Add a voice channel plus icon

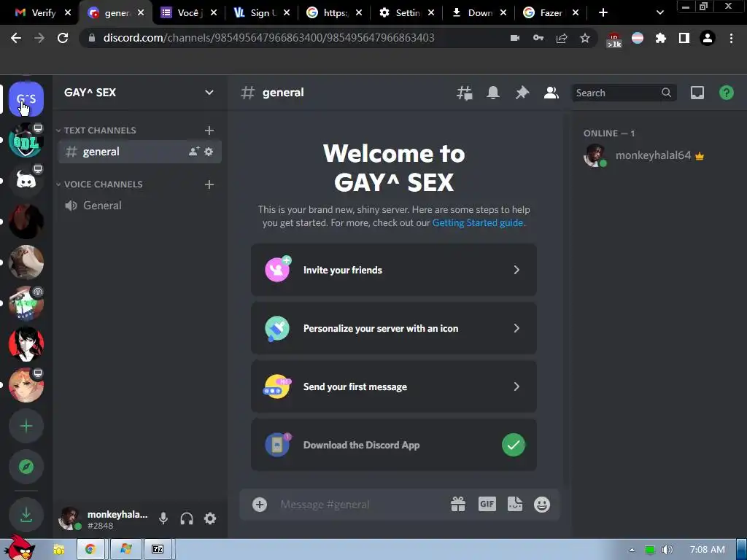tap(209, 184)
